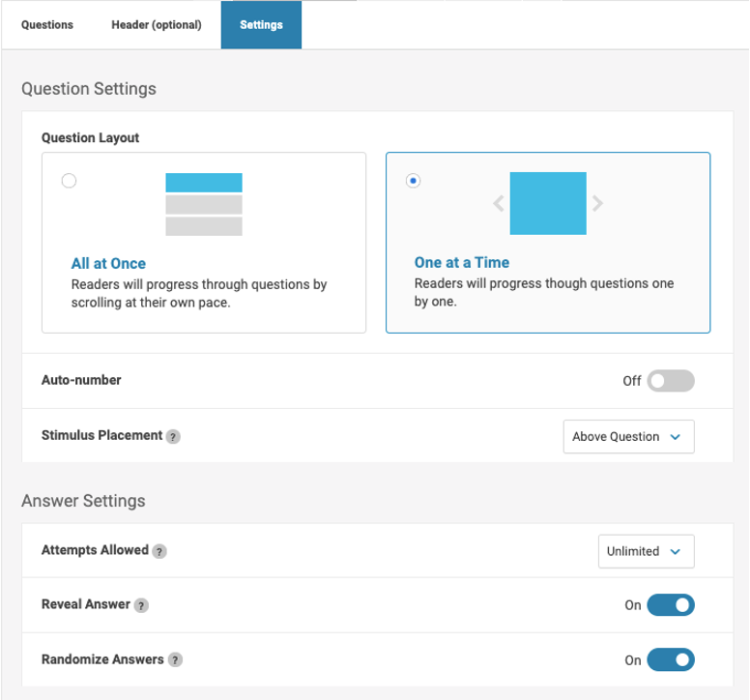Select the All at Once radio button
The width and height of the screenshot is (750, 700).
(69, 181)
